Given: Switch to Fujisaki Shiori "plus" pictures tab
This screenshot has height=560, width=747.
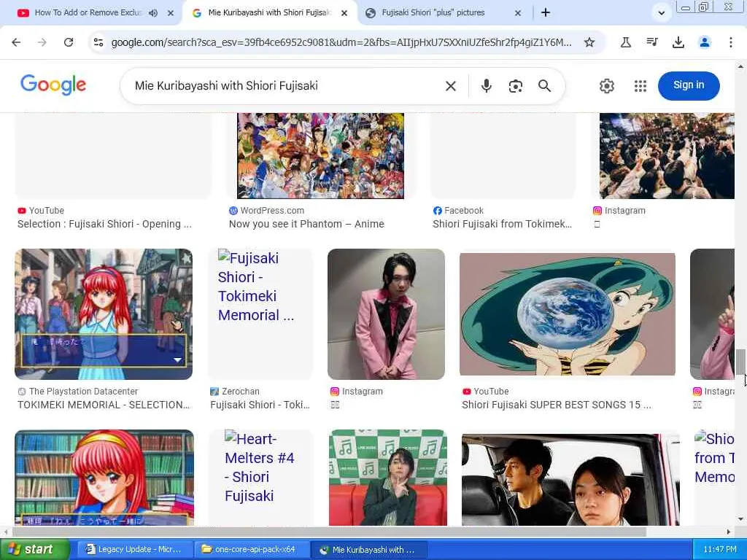Looking at the screenshot, I should (x=433, y=13).
